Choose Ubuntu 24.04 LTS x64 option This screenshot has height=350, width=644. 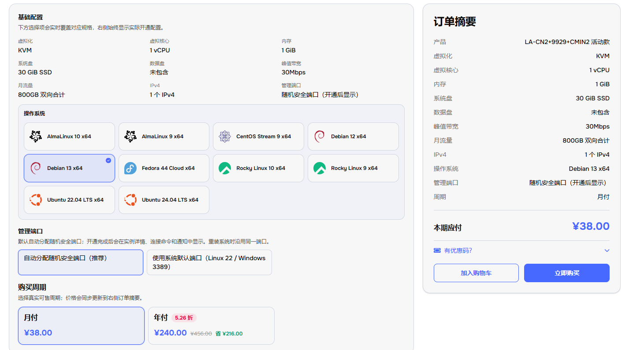(x=164, y=200)
